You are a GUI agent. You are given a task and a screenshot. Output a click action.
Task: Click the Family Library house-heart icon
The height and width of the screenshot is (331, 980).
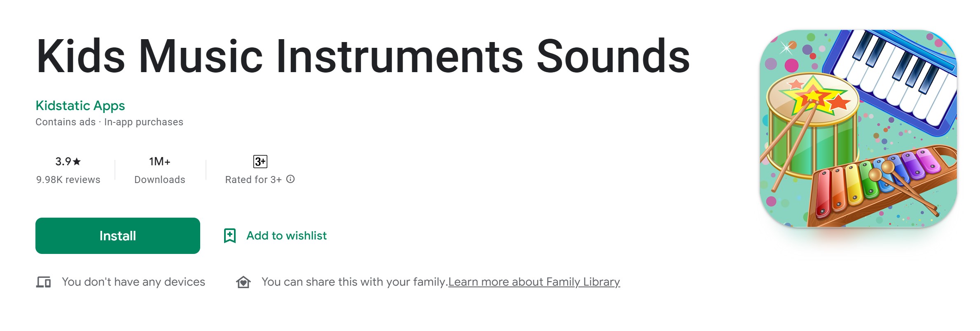pyautogui.click(x=243, y=282)
